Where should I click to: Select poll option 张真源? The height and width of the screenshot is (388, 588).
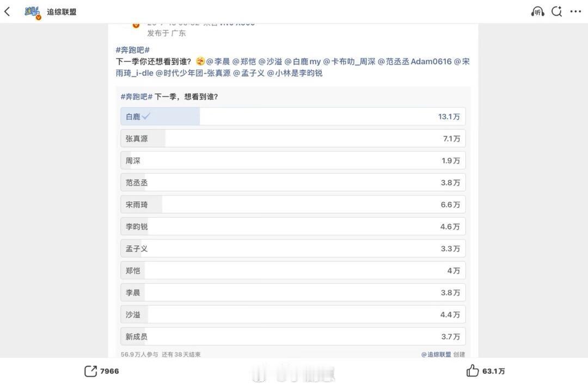pyautogui.click(x=293, y=139)
